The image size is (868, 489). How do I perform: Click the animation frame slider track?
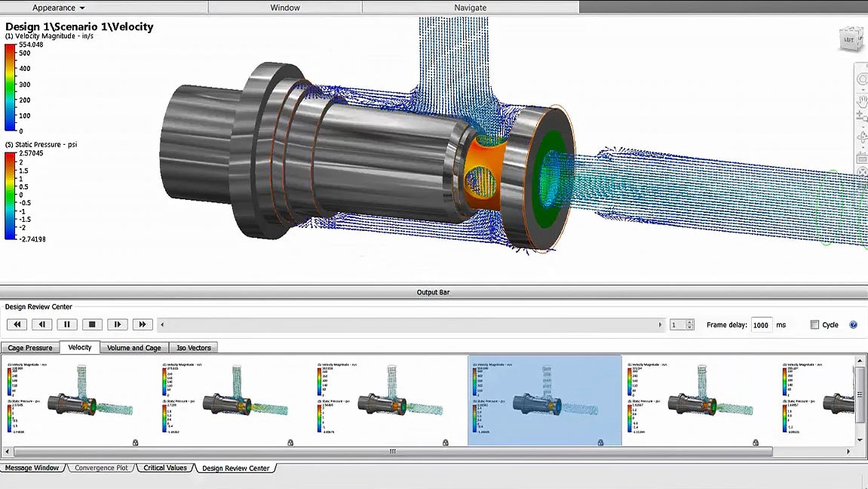[411, 324]
